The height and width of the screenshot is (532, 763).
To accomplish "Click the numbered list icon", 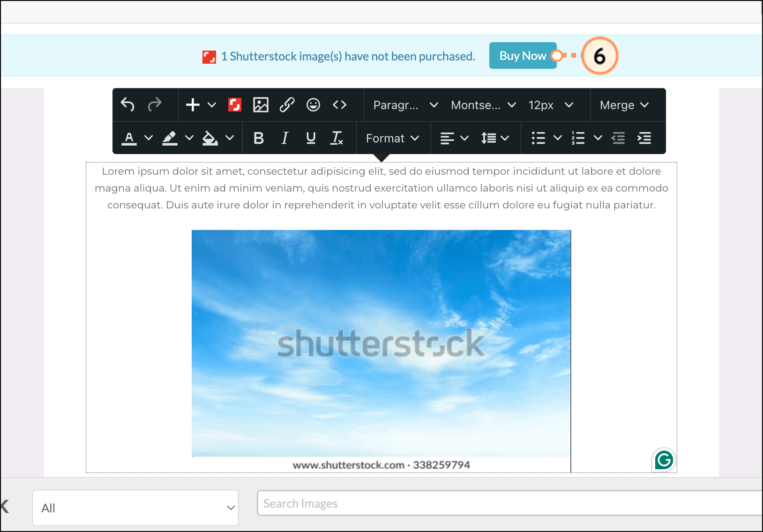I will tap(578, 138).
